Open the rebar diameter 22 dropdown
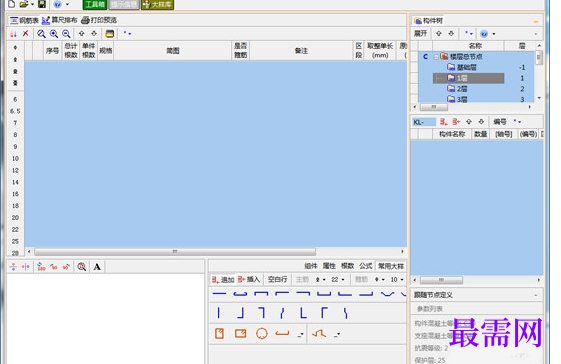 coord(338,280)
